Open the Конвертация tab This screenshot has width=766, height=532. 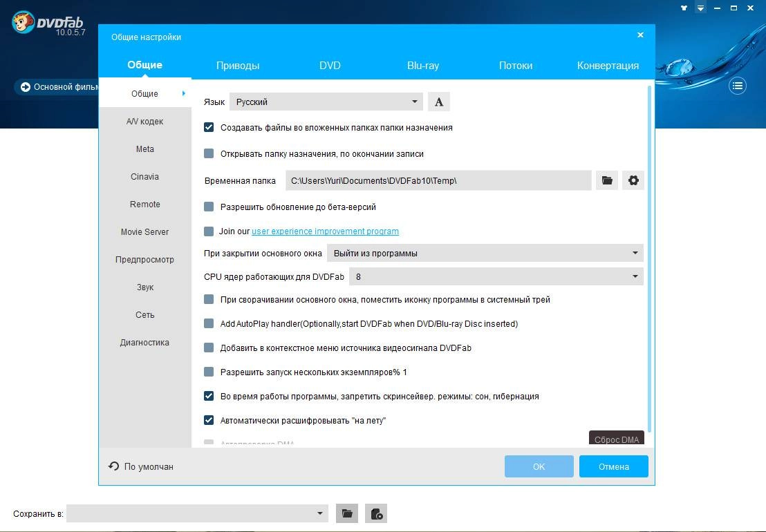point(608,66)
